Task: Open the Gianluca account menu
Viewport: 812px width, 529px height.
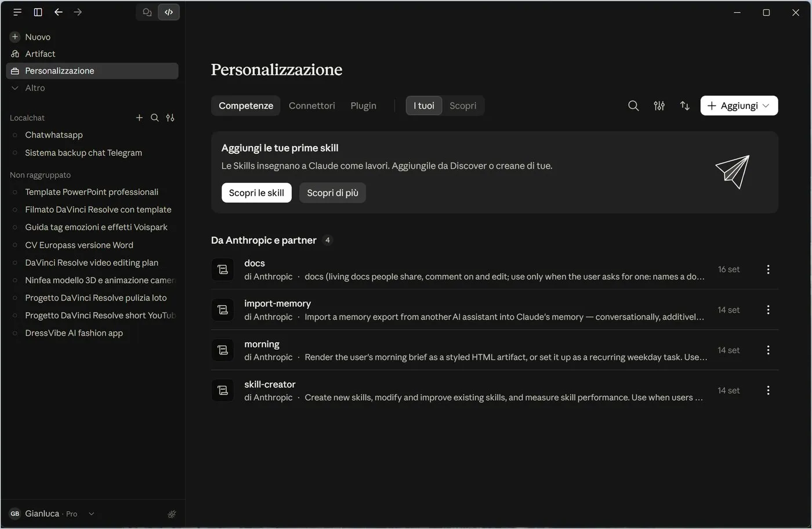Action: pyautogui.click(x=52, y=514)
